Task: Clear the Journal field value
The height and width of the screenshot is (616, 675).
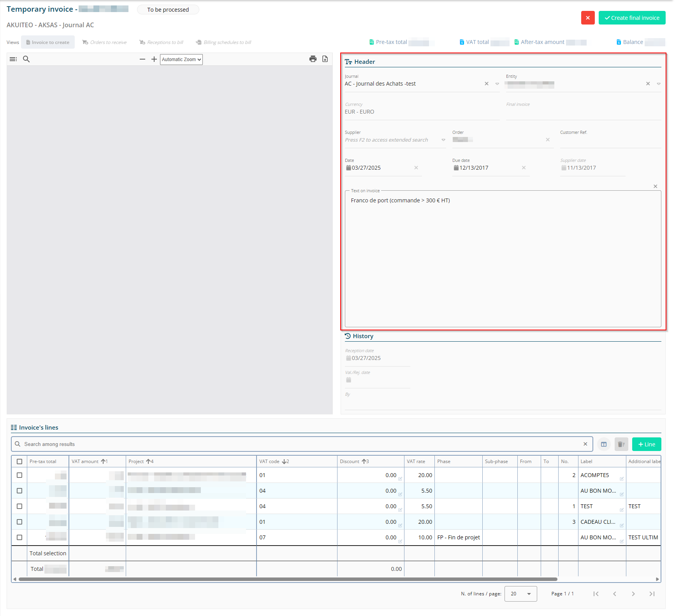Action: pyautogui.click(x=487, y=84)
